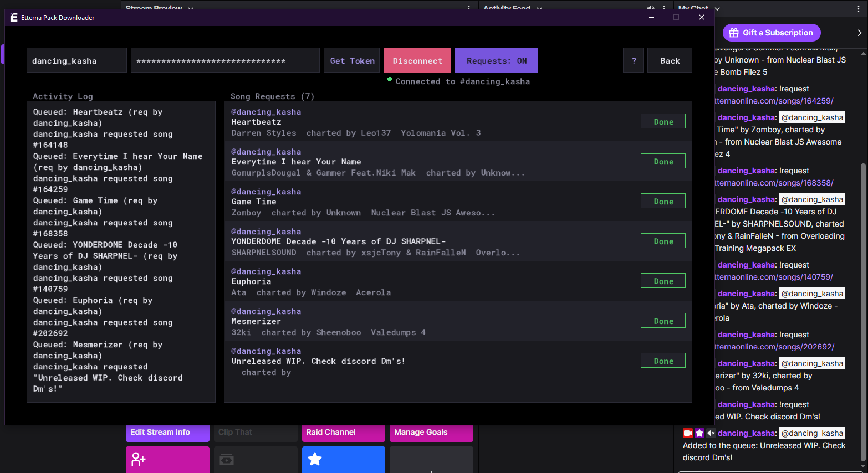Image resolution: width=868 pixels, height=473 pixels.
Task: Open the question mark help button
Action: click(634, 60)
